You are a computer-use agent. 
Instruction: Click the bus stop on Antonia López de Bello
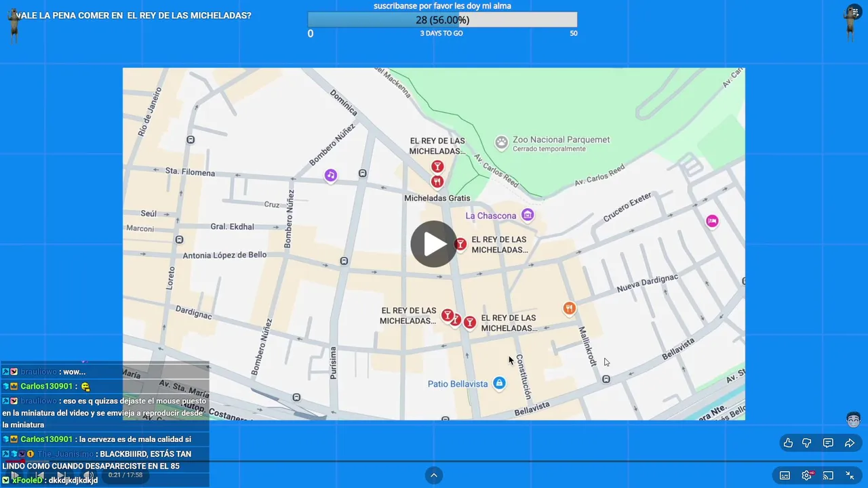pyautogui.click(x=344, y=261)
